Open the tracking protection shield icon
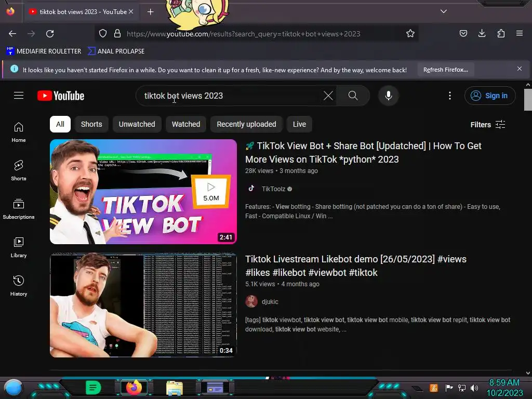 [103, 34]
